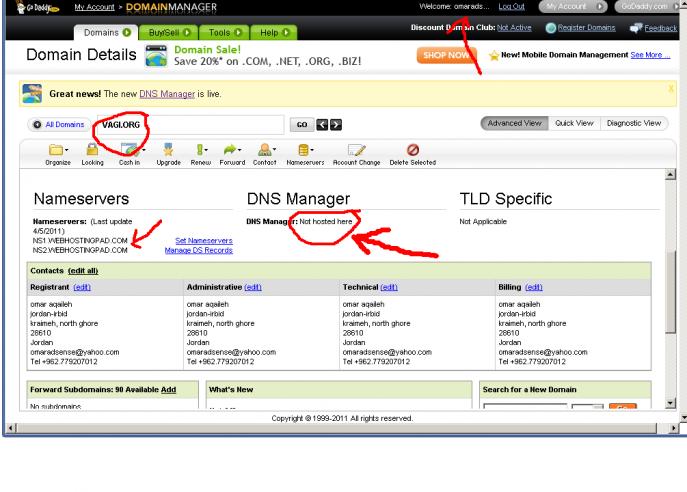Choose the Upgrade ribbon icon
This screenshot has width=687, height=492.
coord(168,149)
